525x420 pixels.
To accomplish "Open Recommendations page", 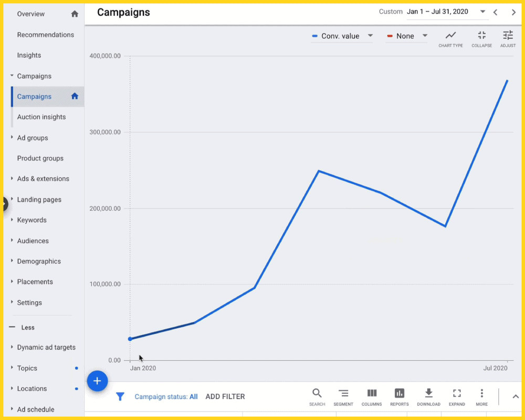I will [x=46, y=35].
